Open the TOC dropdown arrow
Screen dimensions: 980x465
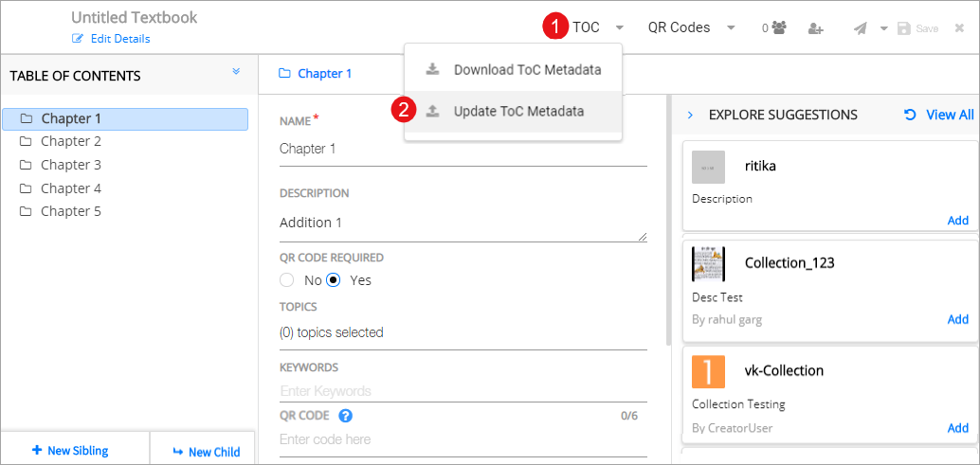(619, 28)
